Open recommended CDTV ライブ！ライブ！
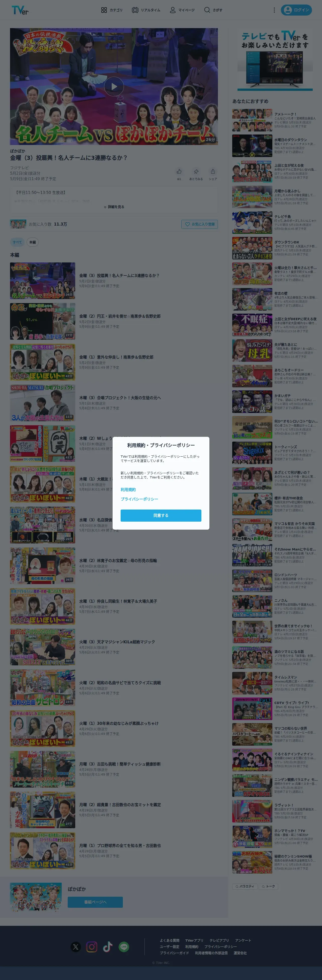Screen dimensions: 322x980 pos(275,709)
